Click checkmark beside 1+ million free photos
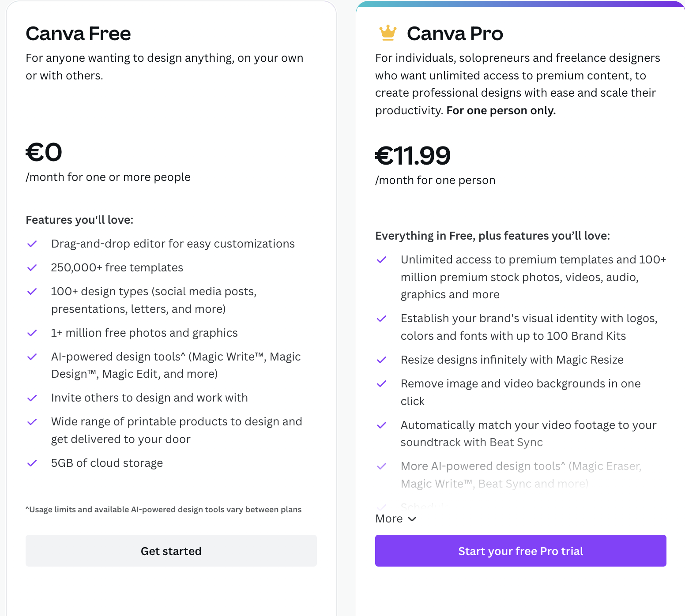This screenshot has width=685, height=616. (32, 333)
